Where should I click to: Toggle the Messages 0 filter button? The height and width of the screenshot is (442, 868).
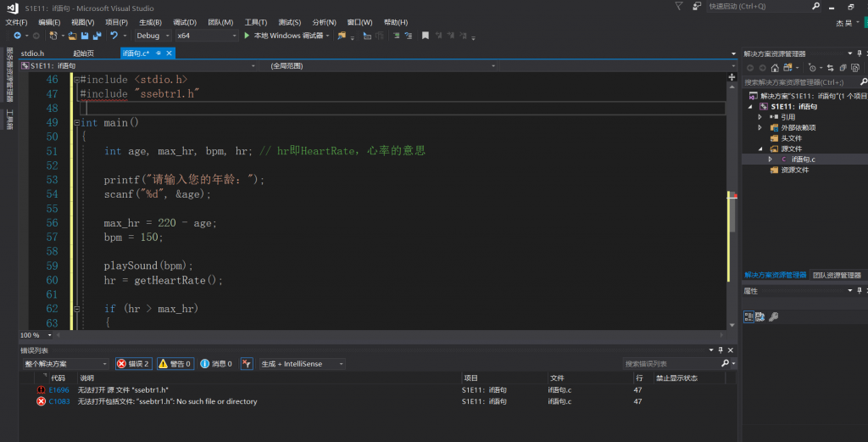pyautogui.click(x=216, y=364)
